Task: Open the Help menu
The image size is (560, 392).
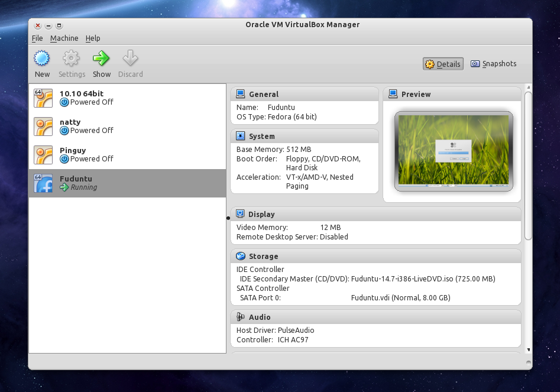Action: tap(93, 38)
